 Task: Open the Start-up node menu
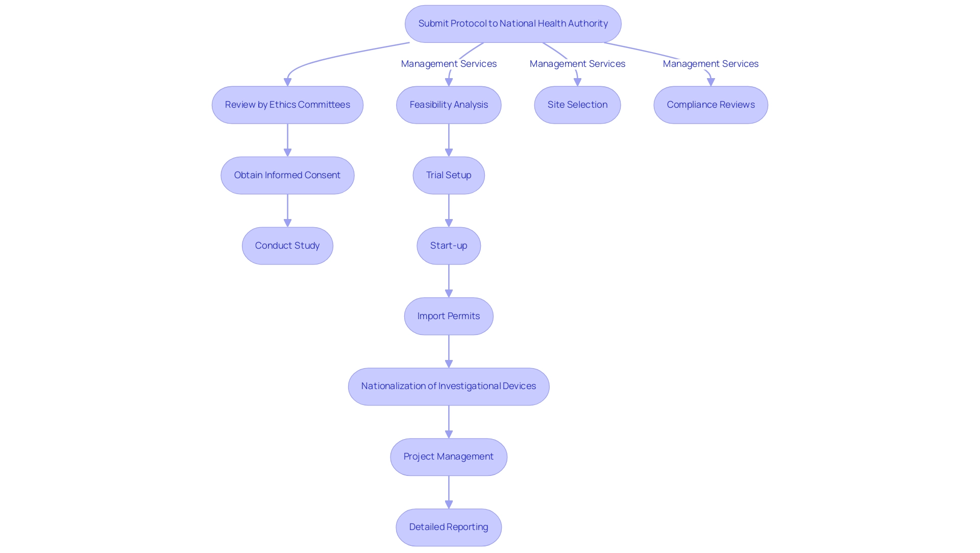pos(448,245)
